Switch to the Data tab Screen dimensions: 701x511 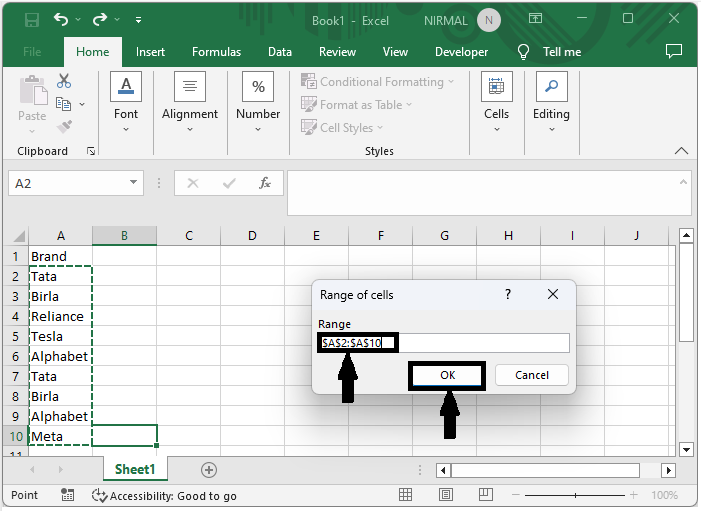[x=280, y=52]
